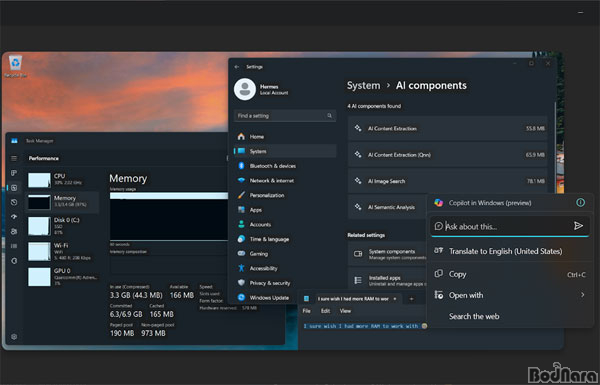Click the selected Notepad text line
600x385 pixels.
point(365,326)
